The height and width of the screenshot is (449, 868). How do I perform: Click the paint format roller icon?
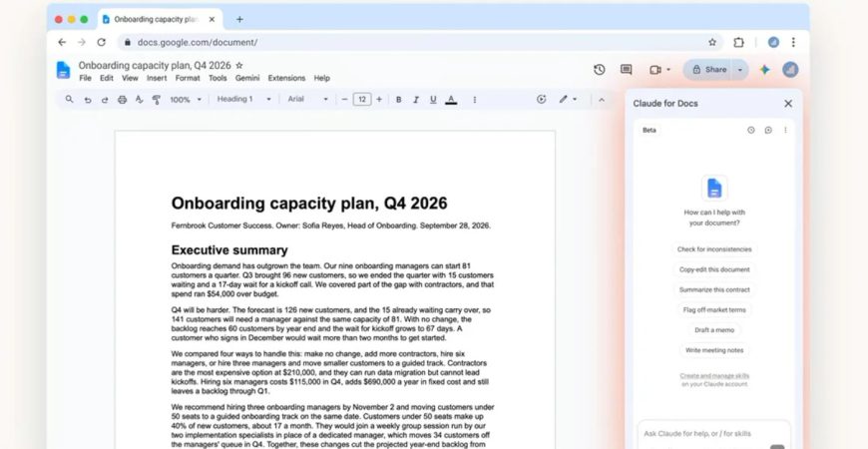[x=157, y=100]
